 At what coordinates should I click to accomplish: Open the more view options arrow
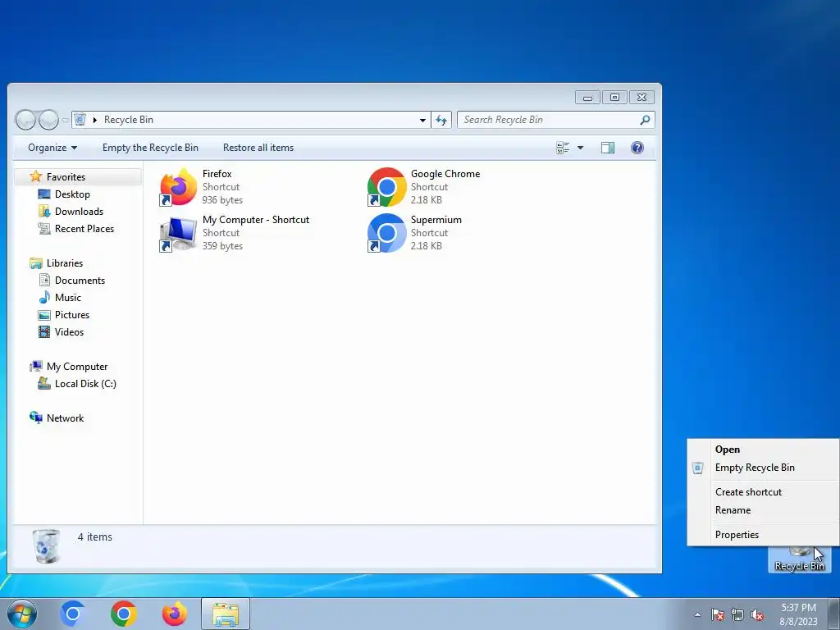click(x=580, y=148)
